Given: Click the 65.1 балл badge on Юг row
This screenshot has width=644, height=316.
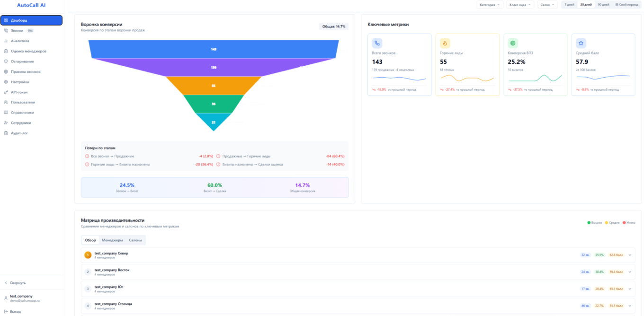Looking at the screenshot, I should [x=616, y=289].
